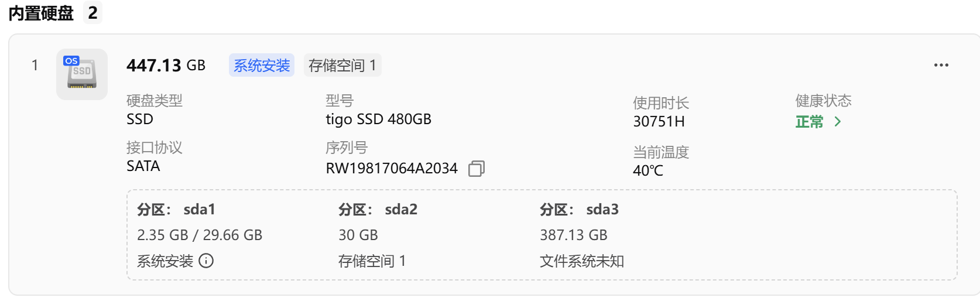Open the three-dot more options menu

[x=941, y=65]
